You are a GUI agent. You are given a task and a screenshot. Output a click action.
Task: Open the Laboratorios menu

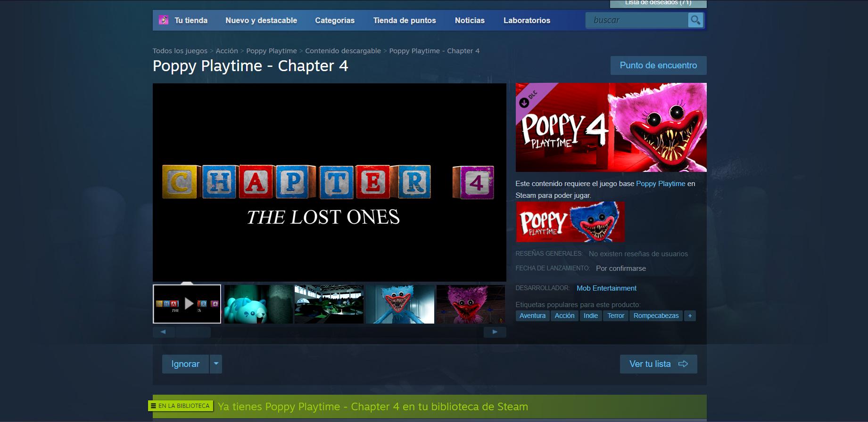tap(527, 20)
